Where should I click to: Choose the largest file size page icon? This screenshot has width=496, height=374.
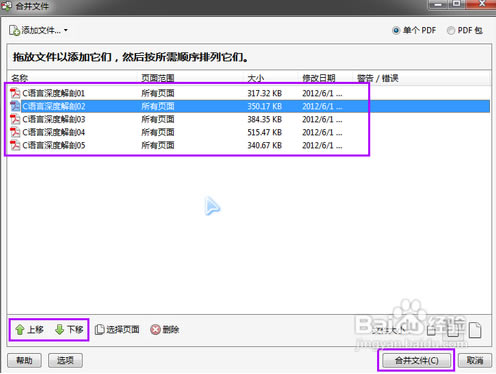pos(475,330)
